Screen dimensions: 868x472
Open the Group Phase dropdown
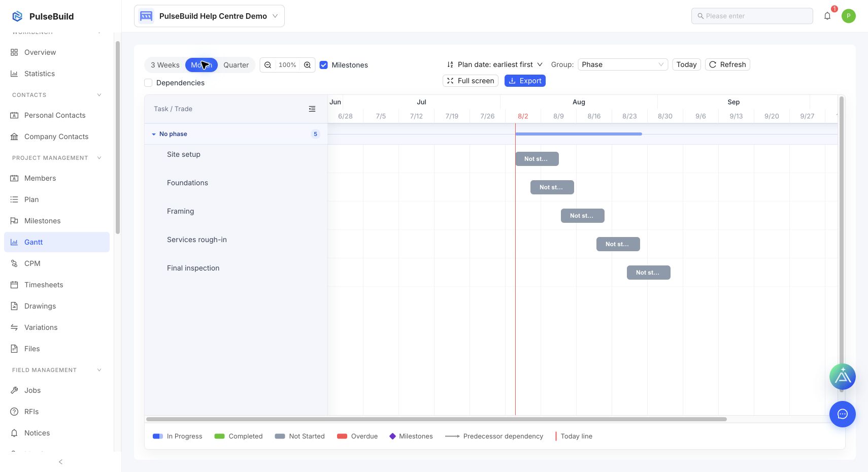[x=623, y=64]
